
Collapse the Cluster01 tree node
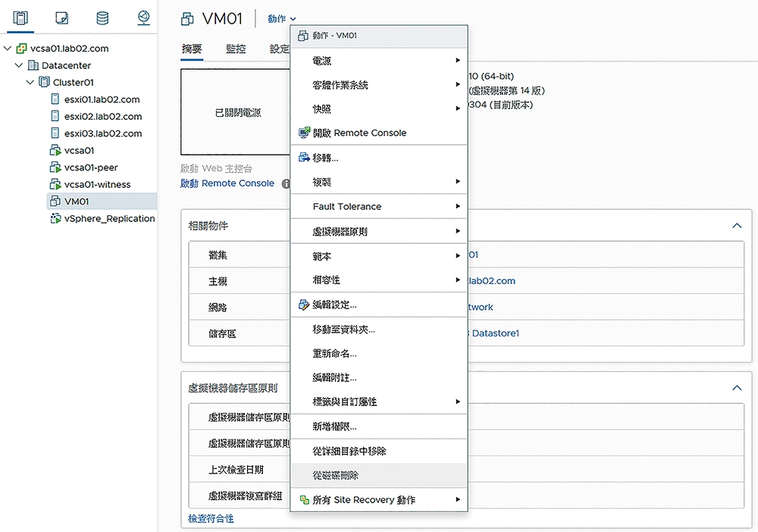30,82
